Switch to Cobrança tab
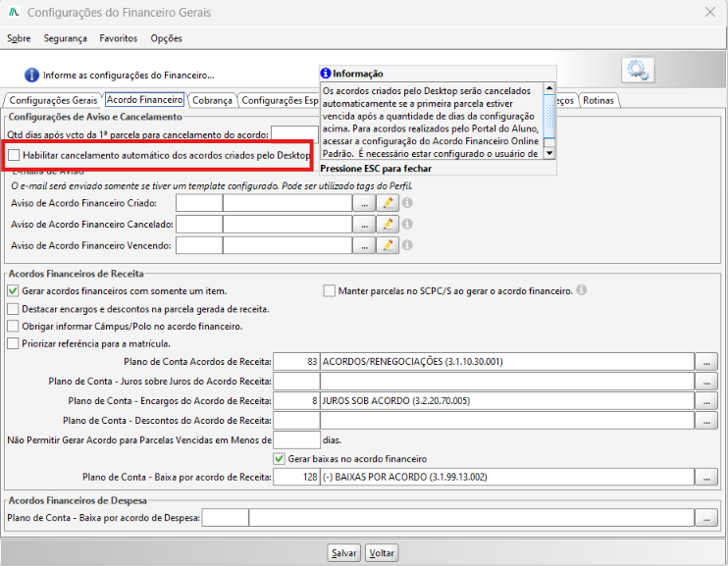 click(x=212, y=100)
